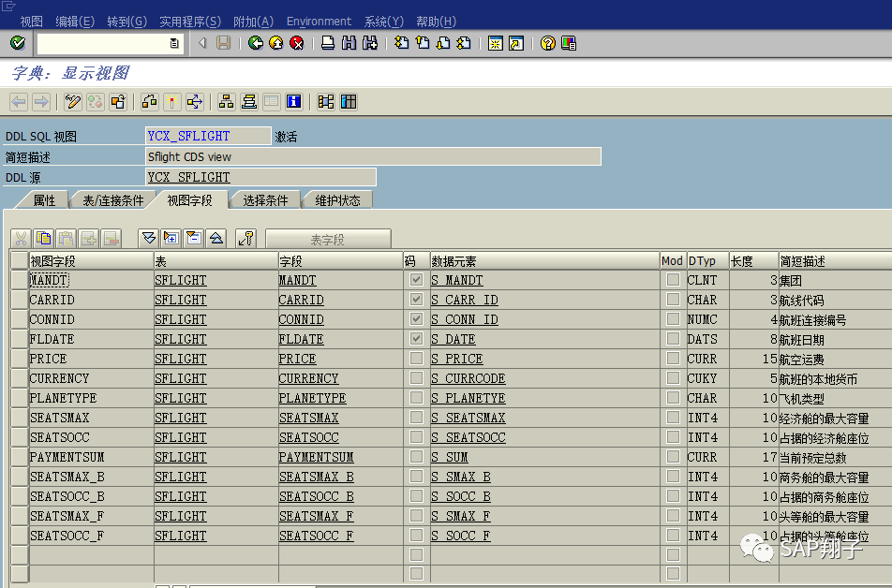
Task: Open the YCX_SFLIGHT DDL source link
Action: tap(189, 177)
